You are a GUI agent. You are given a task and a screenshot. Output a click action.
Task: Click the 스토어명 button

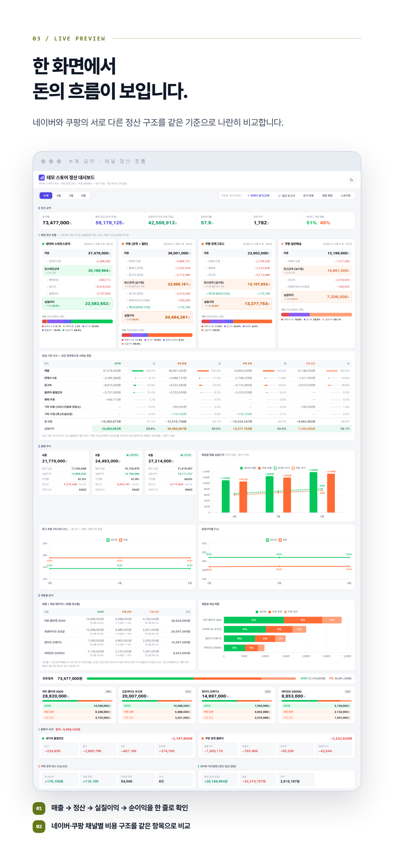[345, 195]
